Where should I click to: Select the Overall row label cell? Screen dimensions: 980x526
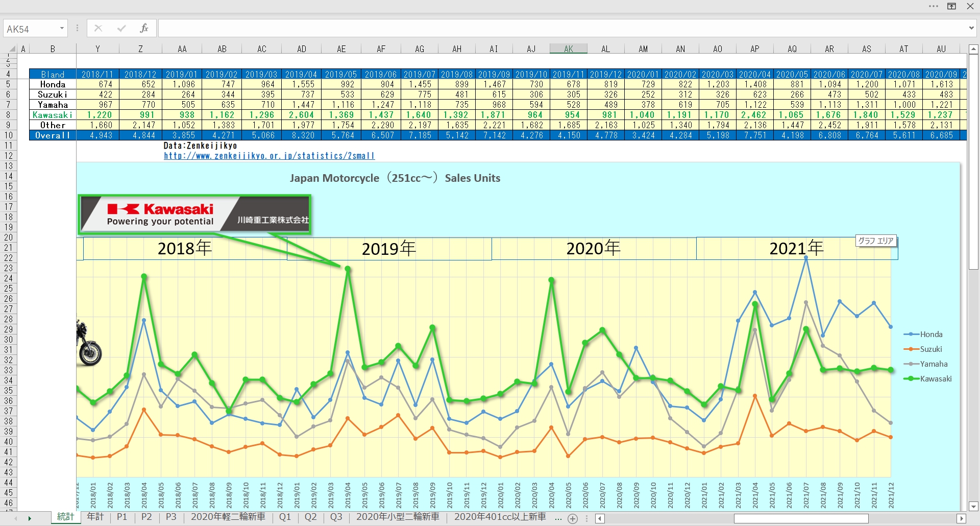(x=53, y=135)
